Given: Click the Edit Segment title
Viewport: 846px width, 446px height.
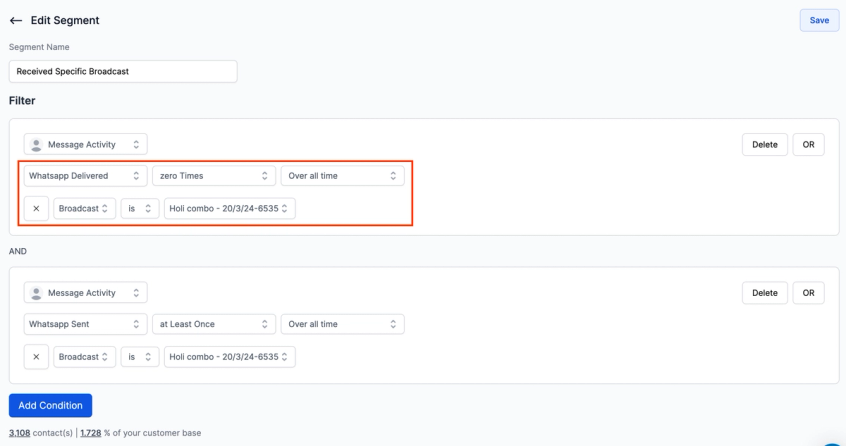Looking at the screenshot, I should coord(65,20).
